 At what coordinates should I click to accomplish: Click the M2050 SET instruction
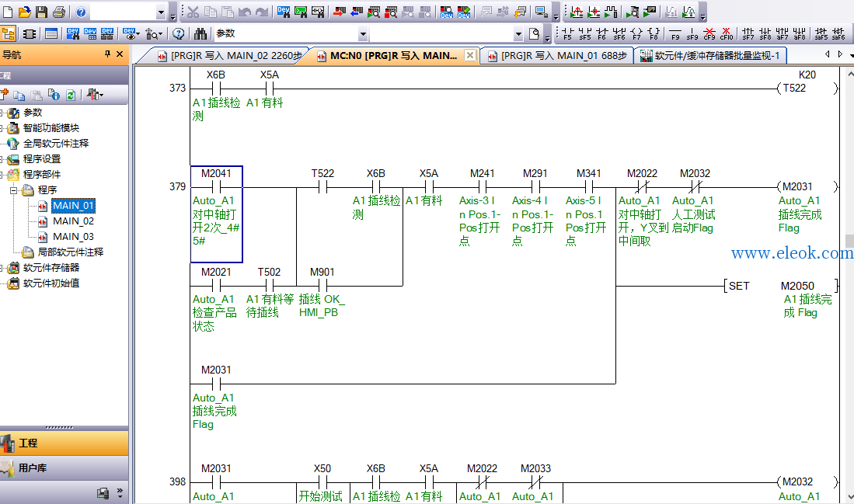[x=780, y=286]
